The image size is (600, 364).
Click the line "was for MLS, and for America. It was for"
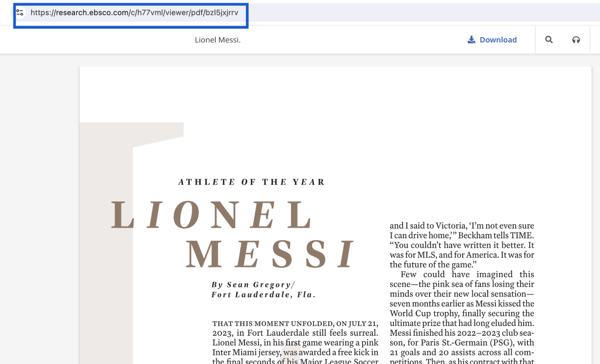(462, 255)
